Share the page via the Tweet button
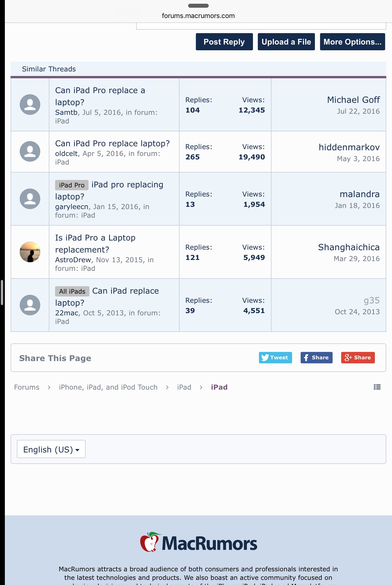Screen dimensions: 392x585 [275, 358]
